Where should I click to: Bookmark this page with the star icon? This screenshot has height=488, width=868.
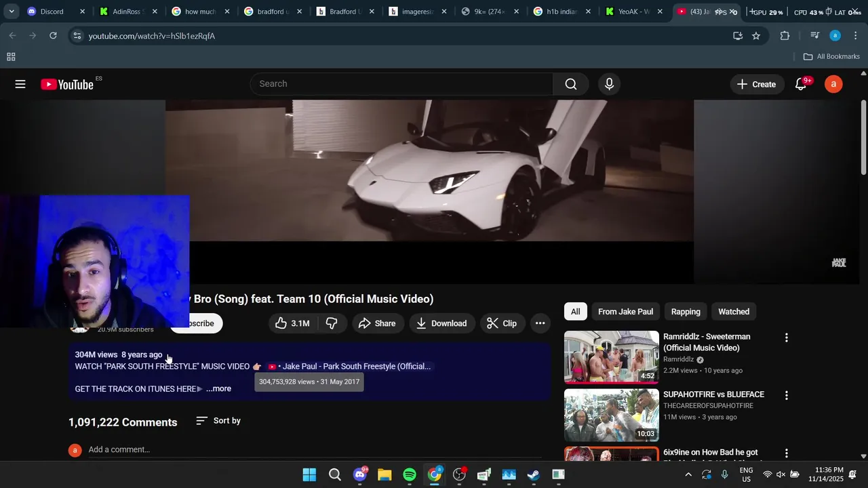click(756, 36)
